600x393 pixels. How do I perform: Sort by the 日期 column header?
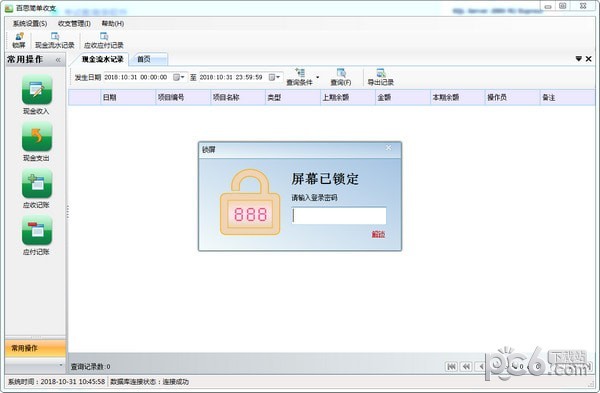(x=128, y=98)
